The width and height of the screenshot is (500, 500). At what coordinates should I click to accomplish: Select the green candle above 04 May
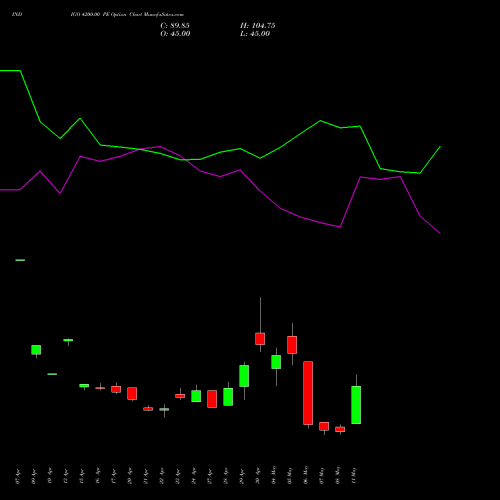[276, 362]
